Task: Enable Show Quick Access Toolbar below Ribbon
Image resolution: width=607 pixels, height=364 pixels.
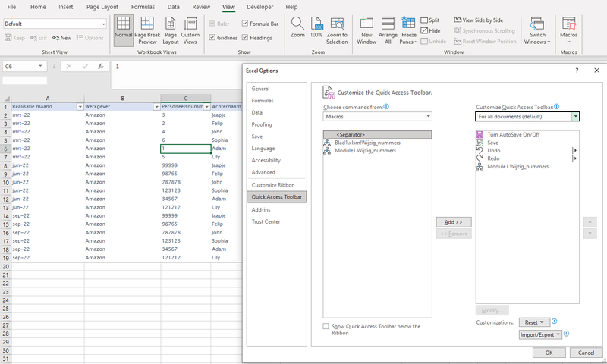Action: click(x=326, y=326)
